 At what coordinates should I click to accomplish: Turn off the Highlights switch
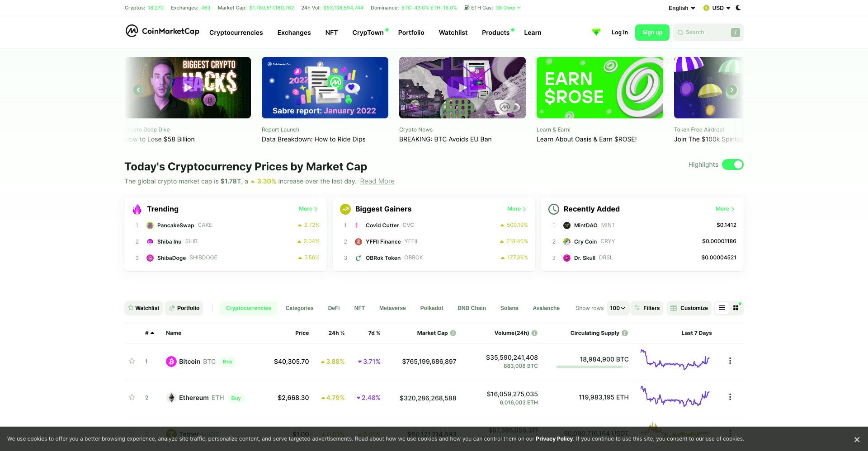732,164
